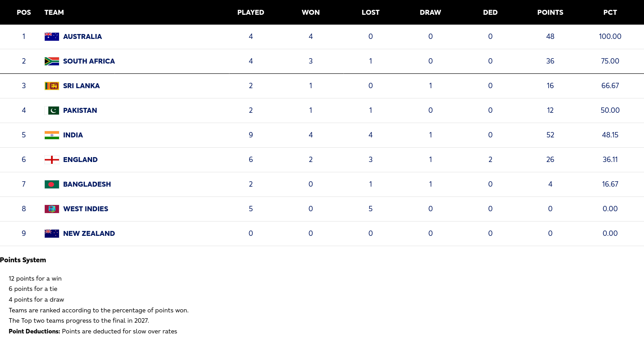Viewport: 644px width, 337px height.
Task: Select West Indies' lost value 5
Action: (x=371, y=209)
